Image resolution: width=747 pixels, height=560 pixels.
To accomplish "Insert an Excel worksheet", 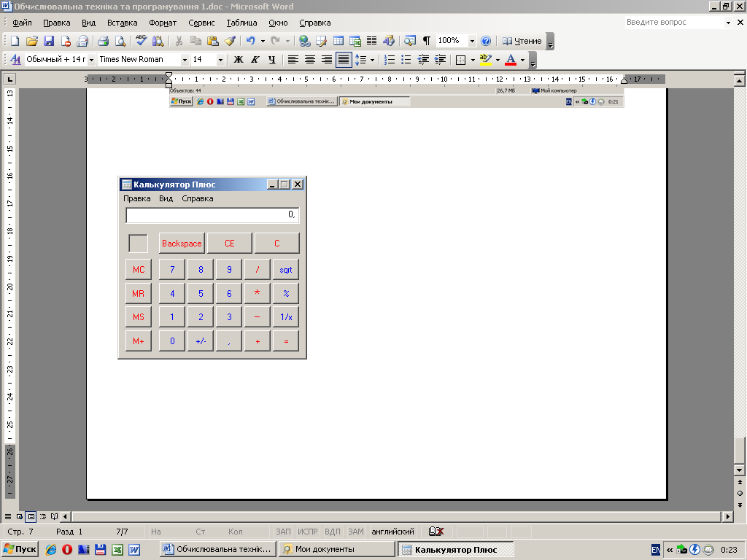I will click(x=355, y=41).
